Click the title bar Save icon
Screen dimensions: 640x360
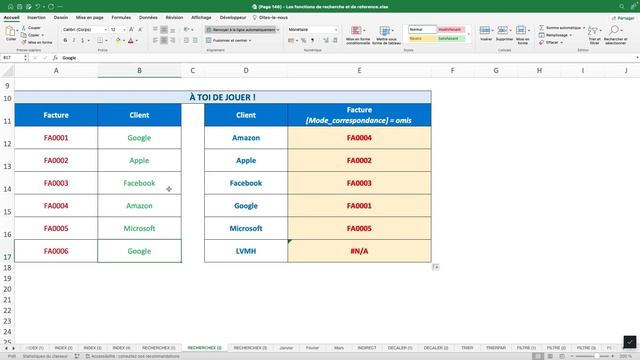(20, 7)
